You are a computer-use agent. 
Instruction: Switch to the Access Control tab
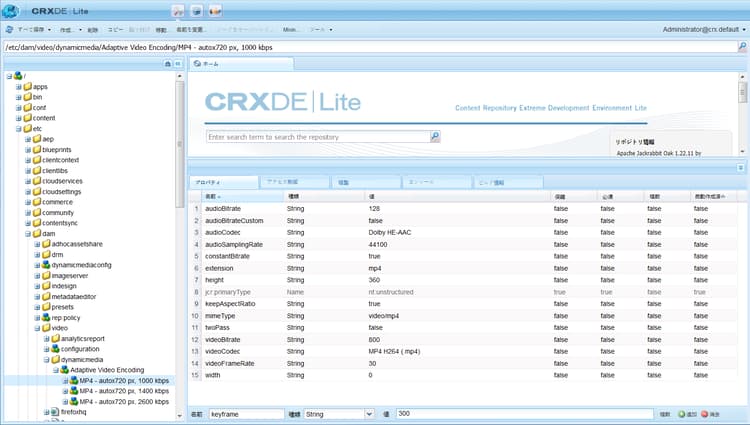pyautogui.click(x=295, y=182)
